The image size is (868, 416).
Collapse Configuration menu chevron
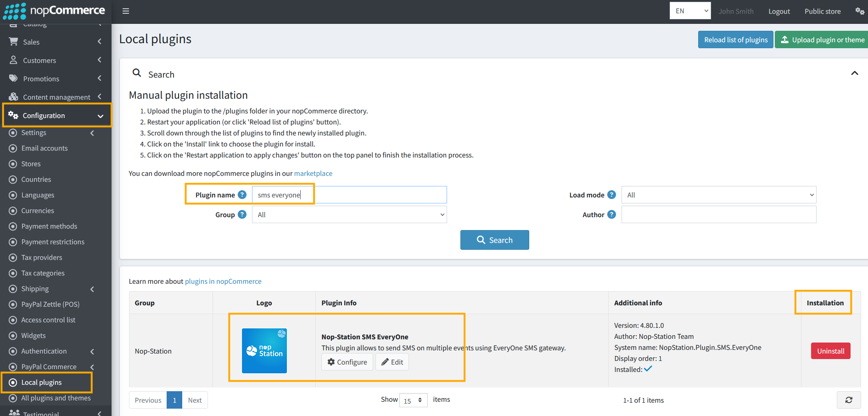tap(101, 116)
